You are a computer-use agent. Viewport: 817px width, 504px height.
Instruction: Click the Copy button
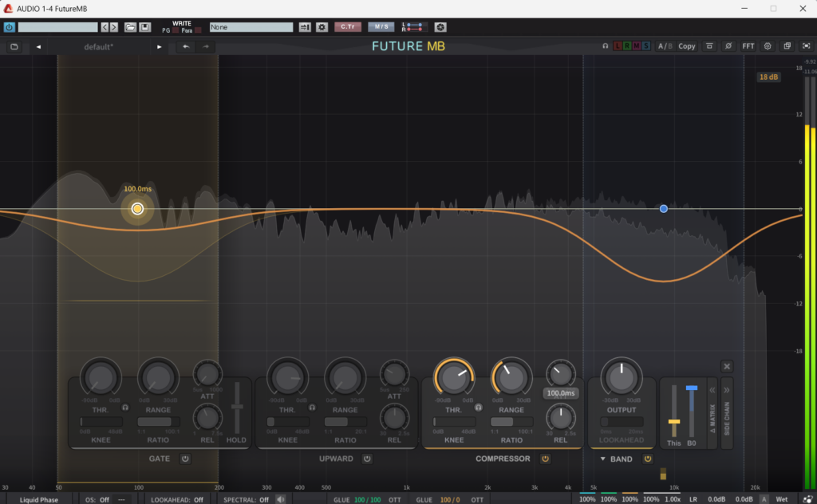coord(686,46)
